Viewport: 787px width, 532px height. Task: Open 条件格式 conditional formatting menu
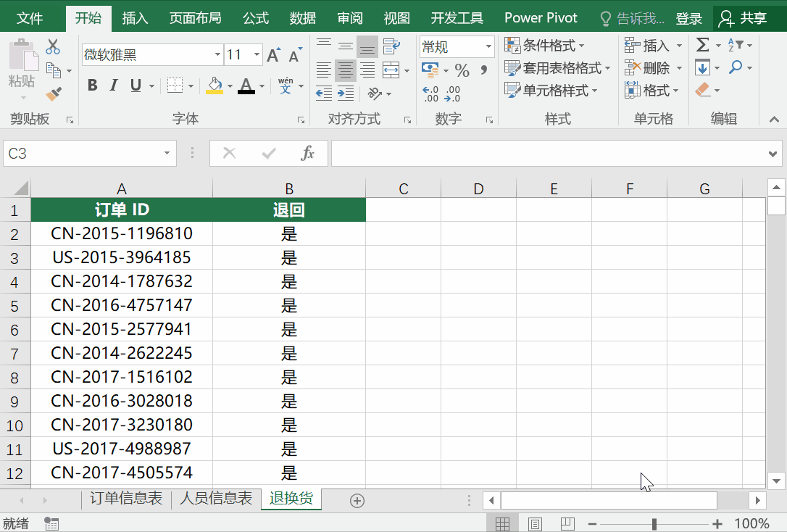tap(544, 46)
